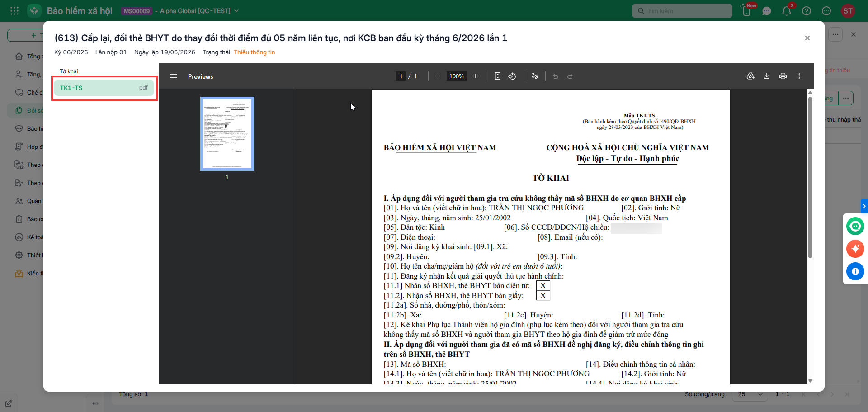Open the Tăng sidebar menu item
The height and width of the screenshot is (412, 868).
28,74
